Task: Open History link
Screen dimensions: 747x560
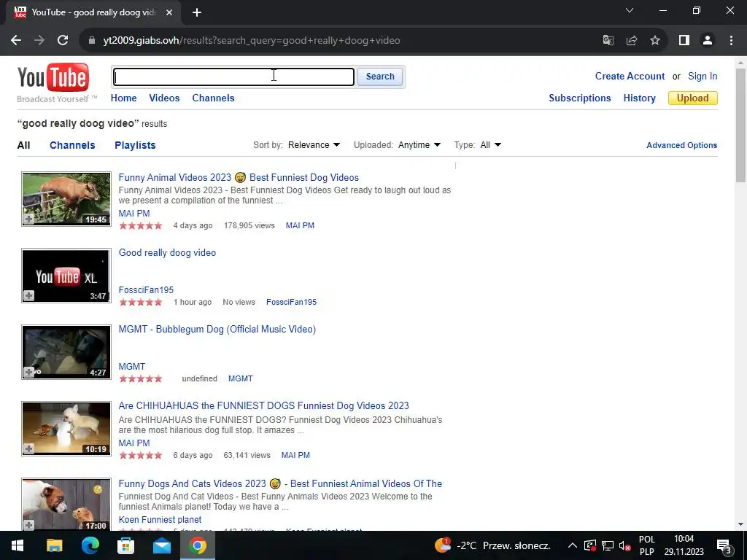Action: point(639,98)
